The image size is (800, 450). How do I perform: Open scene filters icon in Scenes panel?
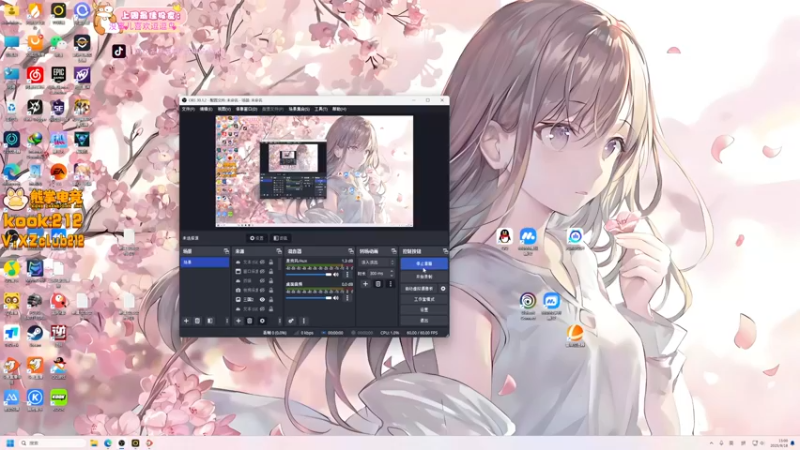[210, 321]
